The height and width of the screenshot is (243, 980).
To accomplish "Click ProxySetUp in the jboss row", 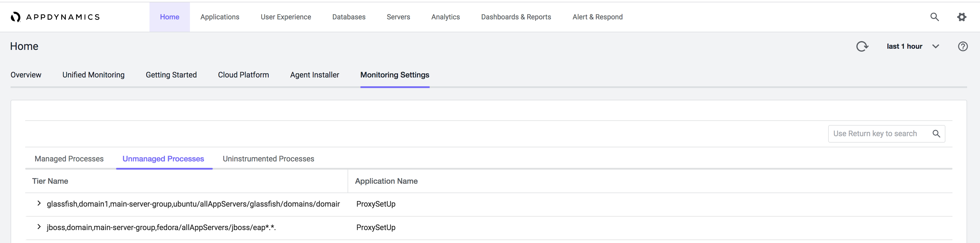I will coord(376,228).
